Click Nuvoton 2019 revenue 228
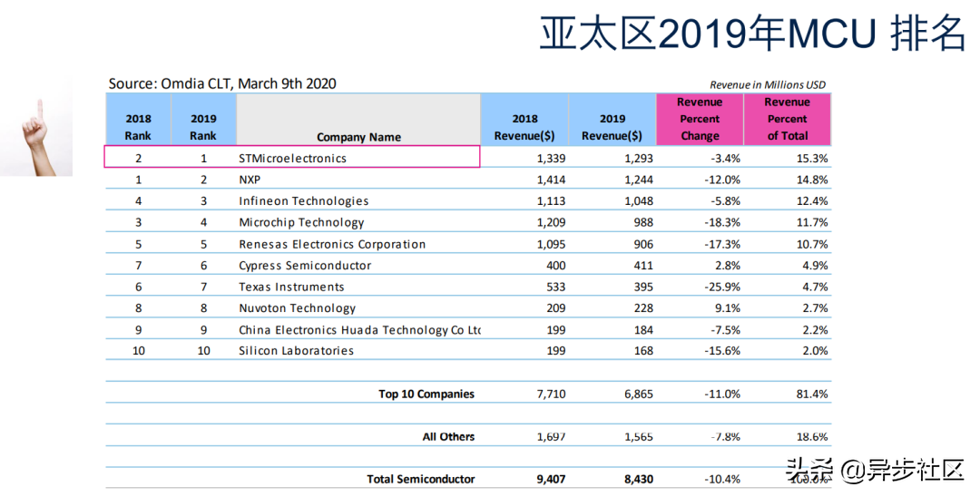This screenshot has height=497, width=980. 643,308
